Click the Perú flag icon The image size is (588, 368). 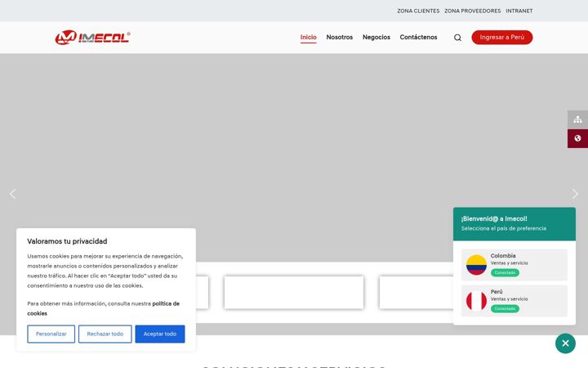click(x=476, y=301)
